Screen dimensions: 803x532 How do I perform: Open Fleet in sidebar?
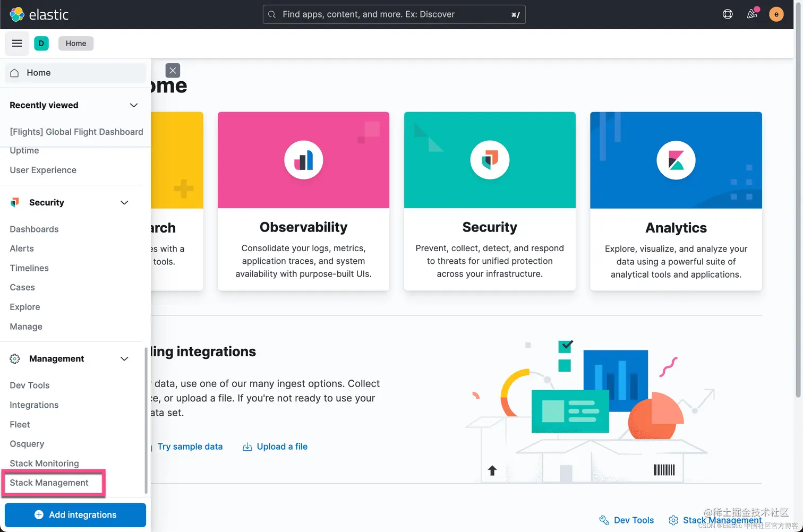click(20, 425)
